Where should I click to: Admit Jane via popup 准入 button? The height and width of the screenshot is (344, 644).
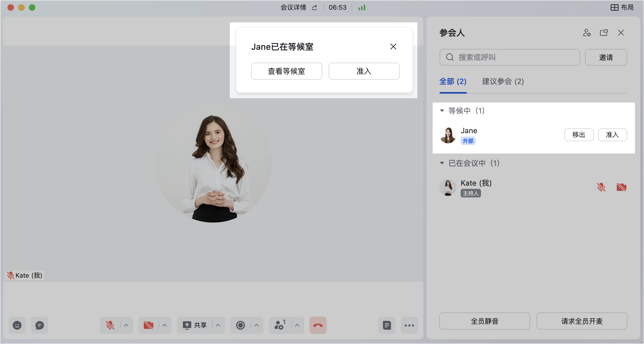(x=364, y=71)
